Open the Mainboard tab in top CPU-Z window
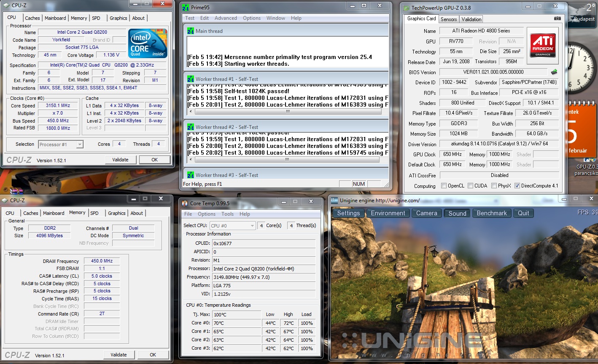The width and height of the screenshot is (598, 364). (x=55, y=18)
